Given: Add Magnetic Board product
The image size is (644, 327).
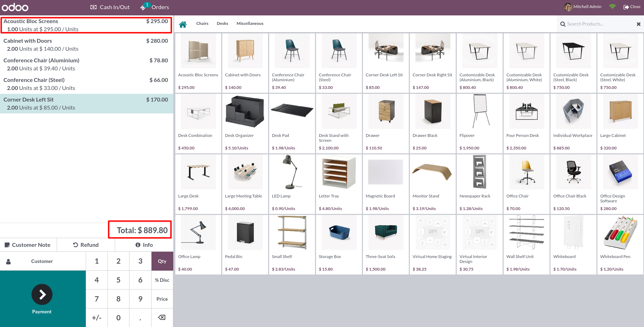Looking at the screenshot, I should (386, 184).
